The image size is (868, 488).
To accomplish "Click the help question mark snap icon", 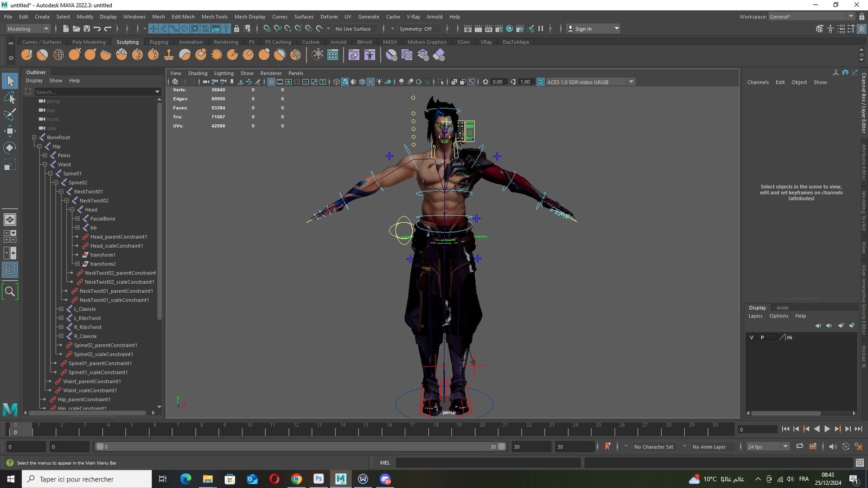I will pos(226,29).
